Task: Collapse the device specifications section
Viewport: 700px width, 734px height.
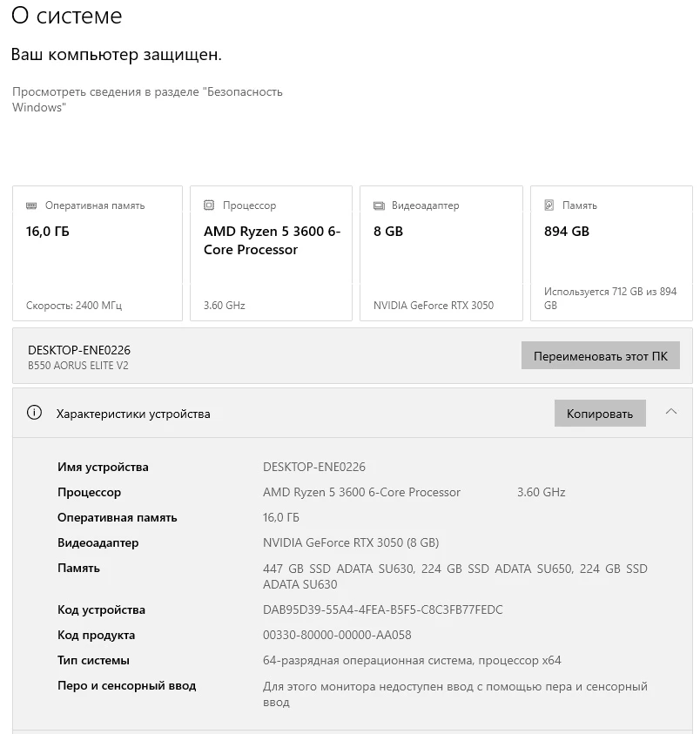Action: pyautogui.click(x=670, y=413)
